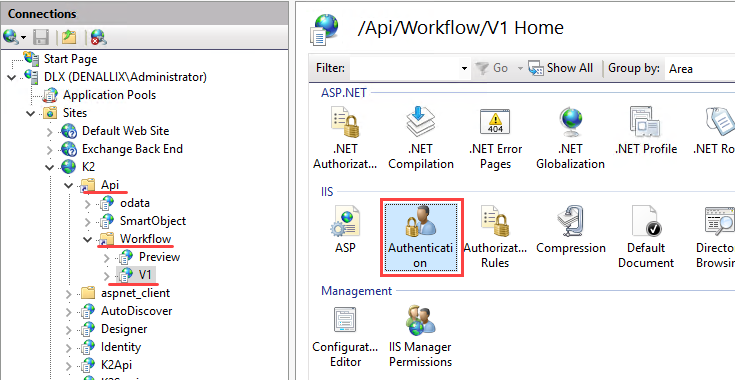Expand the Designer node
This screenshot has width=735, height=380.
pos(69,329)
